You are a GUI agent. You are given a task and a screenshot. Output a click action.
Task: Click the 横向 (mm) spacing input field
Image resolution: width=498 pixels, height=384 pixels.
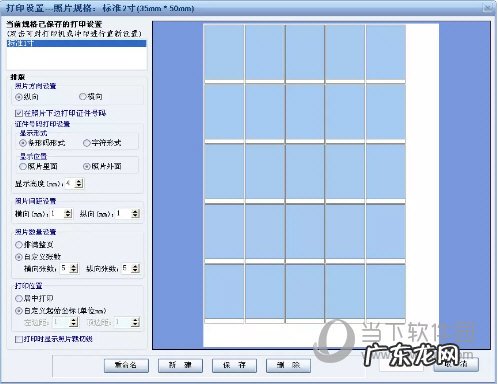coord(58,213)
